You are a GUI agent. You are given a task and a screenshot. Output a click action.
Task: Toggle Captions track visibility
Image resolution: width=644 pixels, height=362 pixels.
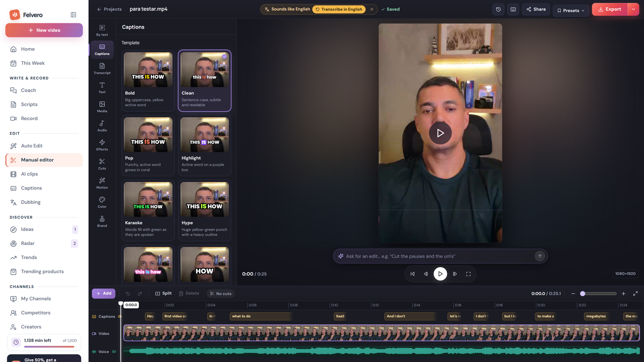click(x=120, y=317)
